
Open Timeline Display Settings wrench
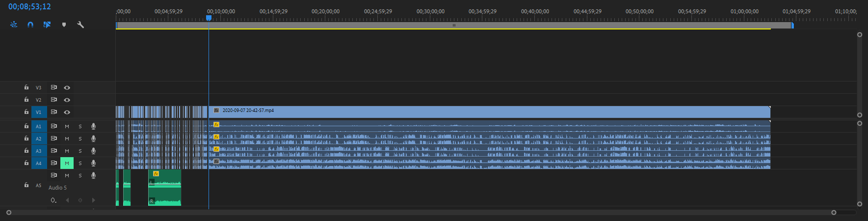pos(80,24)
